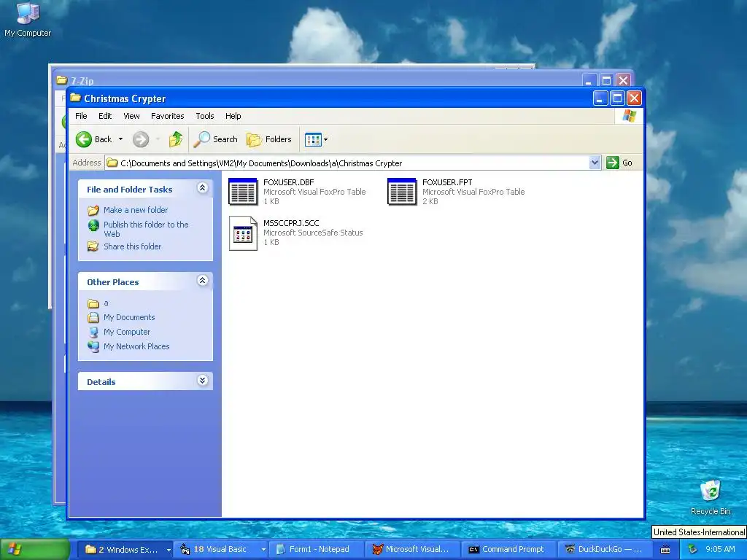Click the keyboard language bar icon

pos(665,550)
